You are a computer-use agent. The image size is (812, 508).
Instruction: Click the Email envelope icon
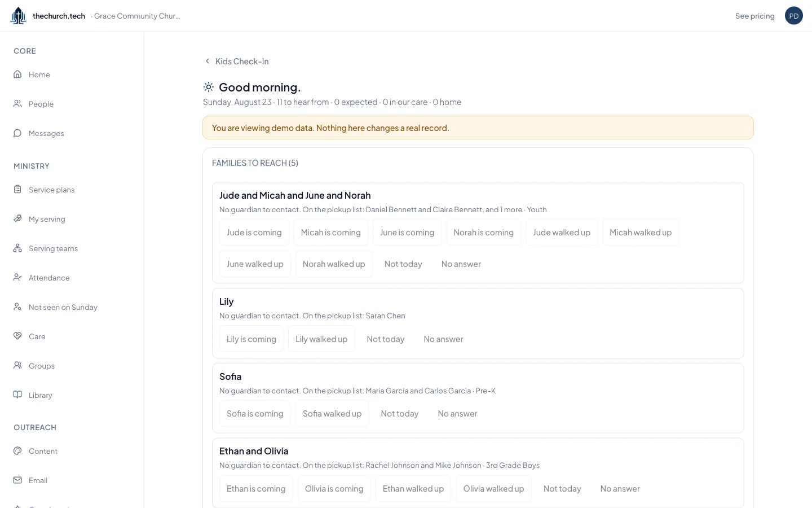click(17, 480)
